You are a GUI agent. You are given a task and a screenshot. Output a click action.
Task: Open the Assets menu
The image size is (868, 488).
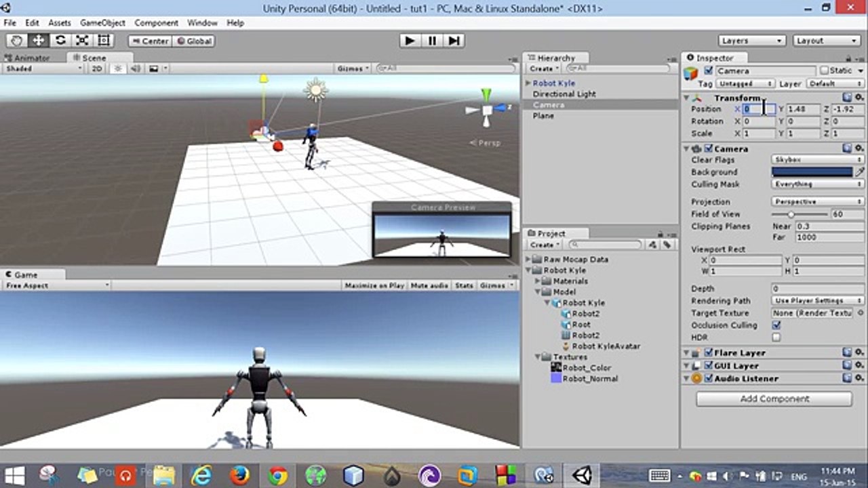coord(59,23)
